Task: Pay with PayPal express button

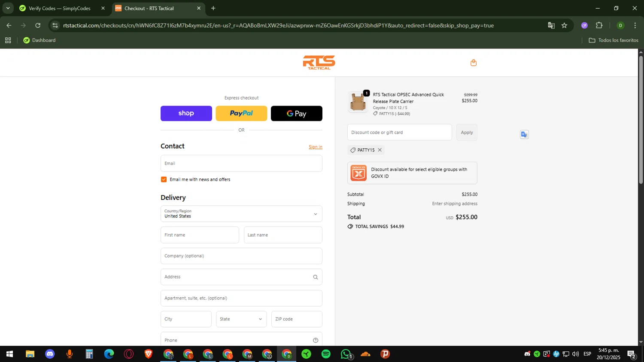Action: pyautogui.click(x=241, y=114)
